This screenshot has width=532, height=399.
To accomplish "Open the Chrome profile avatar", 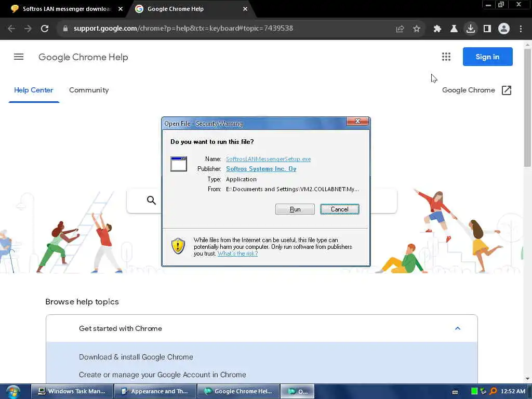I will [x=504, y=29].
